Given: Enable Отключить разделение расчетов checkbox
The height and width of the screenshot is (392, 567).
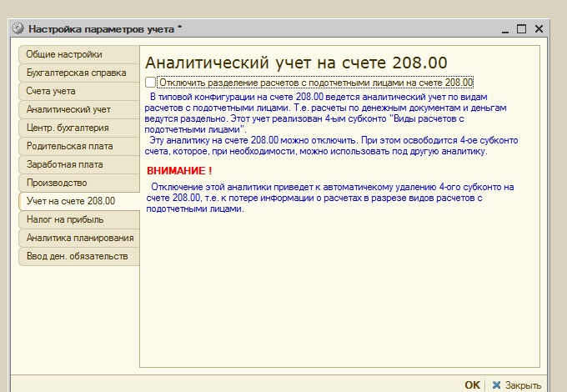Looking at the screenshot, I should (x=150, y=83).
